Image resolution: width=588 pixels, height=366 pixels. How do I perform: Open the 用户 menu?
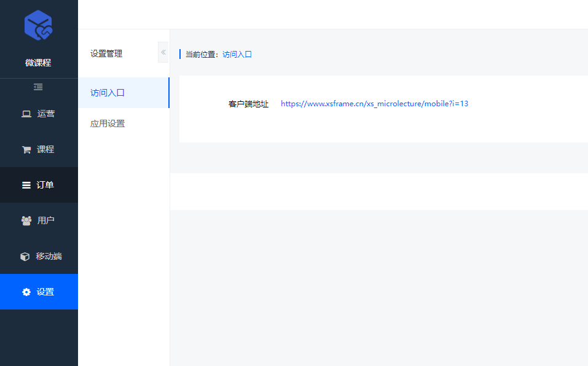(x=39, y=220)
